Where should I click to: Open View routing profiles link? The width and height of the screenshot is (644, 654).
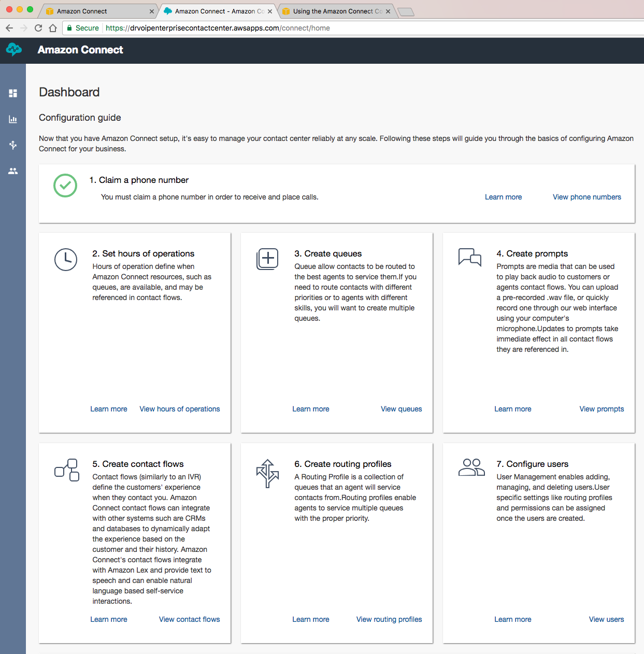point(389,619)
